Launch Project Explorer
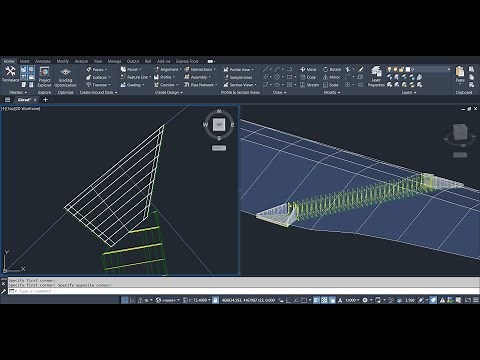Viewport: 480px width, 360px height. coord(44,77)
